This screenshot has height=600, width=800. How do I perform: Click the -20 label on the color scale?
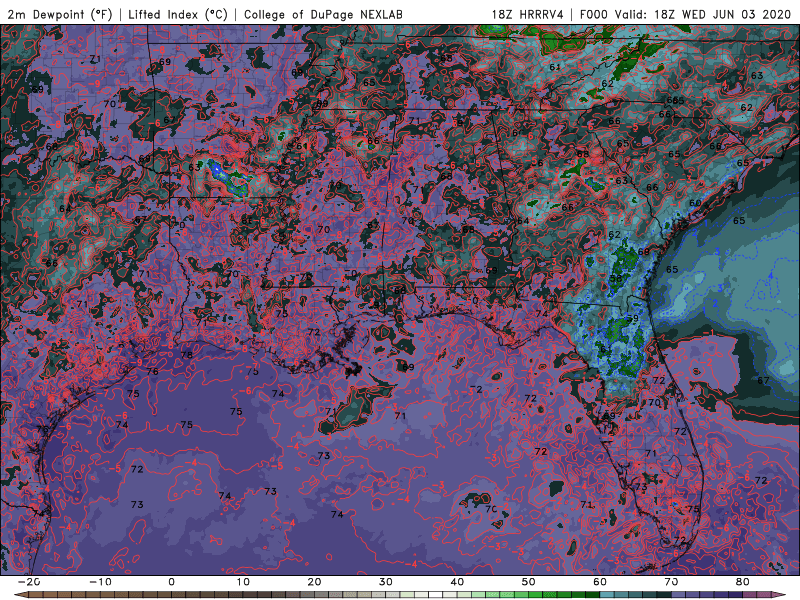coord(29,582)
